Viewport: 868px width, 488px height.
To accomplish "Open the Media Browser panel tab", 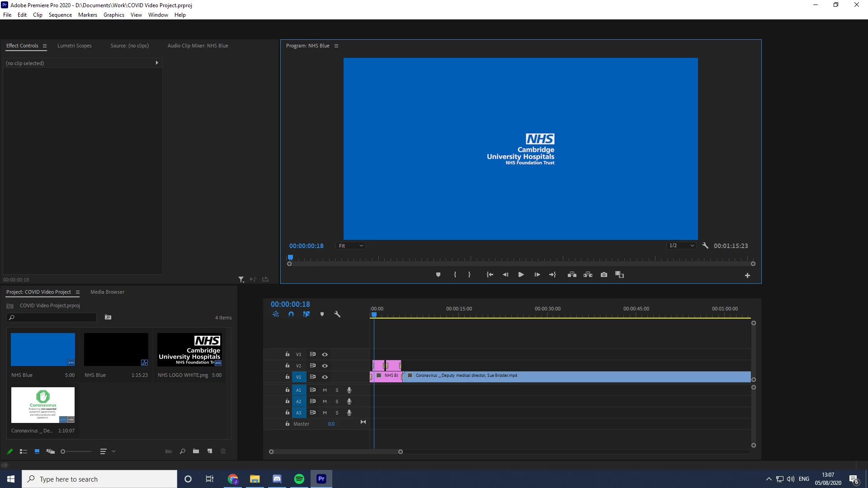I will [107, 292].
